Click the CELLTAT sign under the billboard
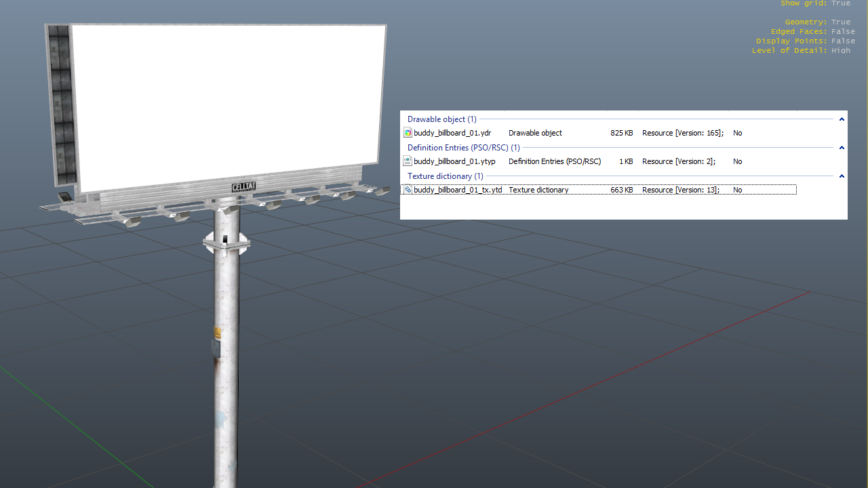This screenshot has height=488, width=868. click(243, 187)
